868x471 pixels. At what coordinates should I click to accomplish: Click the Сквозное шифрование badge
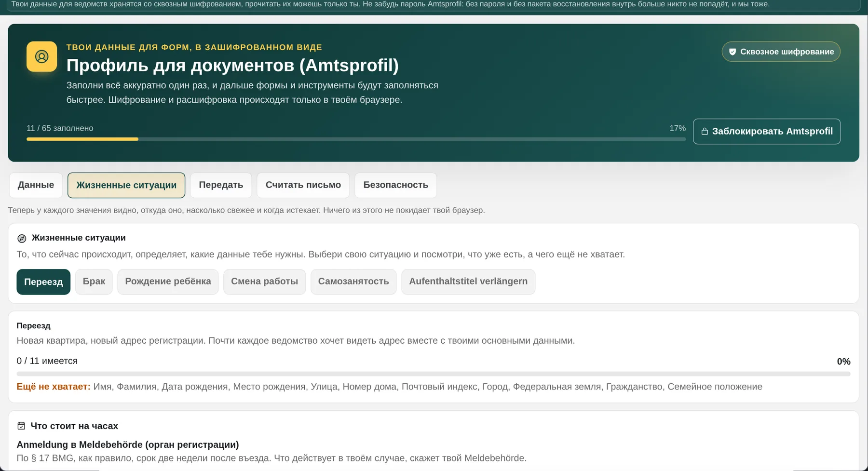tap(781, 52)
